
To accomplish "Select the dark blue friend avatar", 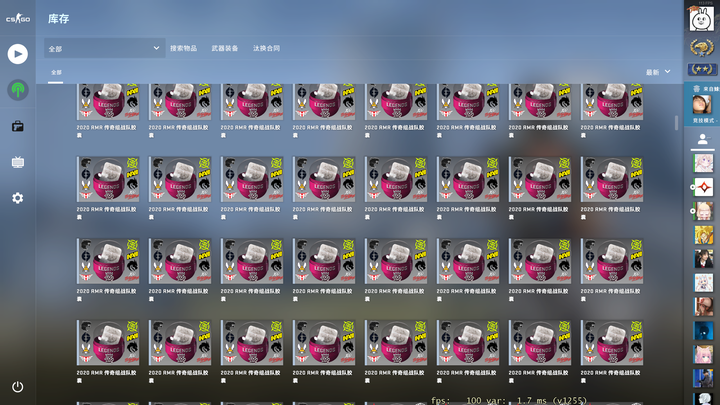I will [x=703, y=331].
